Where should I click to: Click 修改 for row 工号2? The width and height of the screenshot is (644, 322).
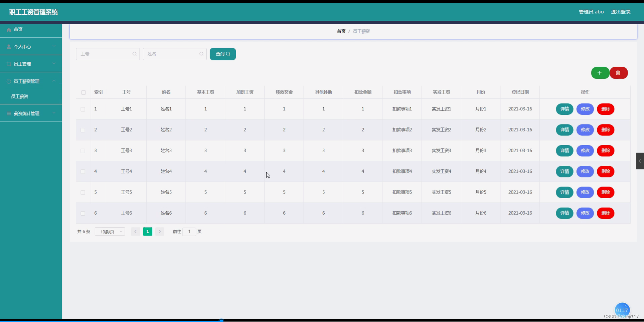coord(585,130)
